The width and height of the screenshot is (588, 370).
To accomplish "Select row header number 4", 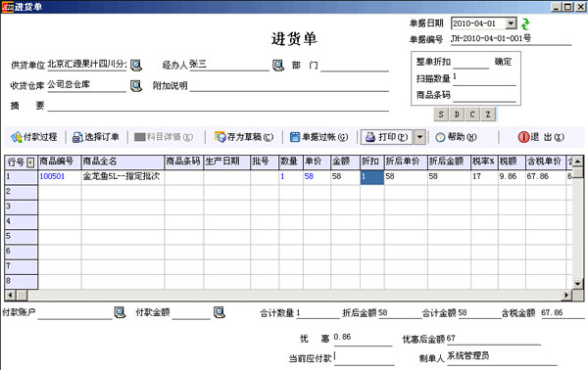I will pyautogui.click(x=21, y=222).
